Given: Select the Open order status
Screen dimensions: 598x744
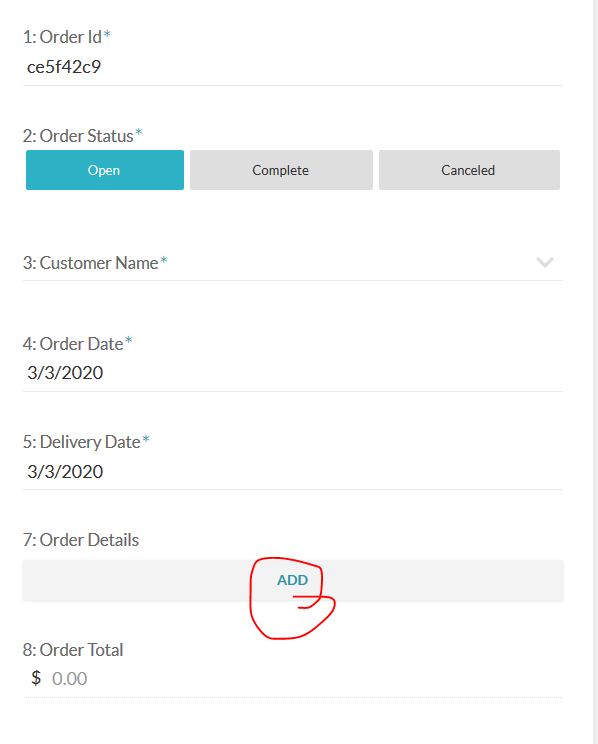Looking at the screenshot, I should pos(105,170).
